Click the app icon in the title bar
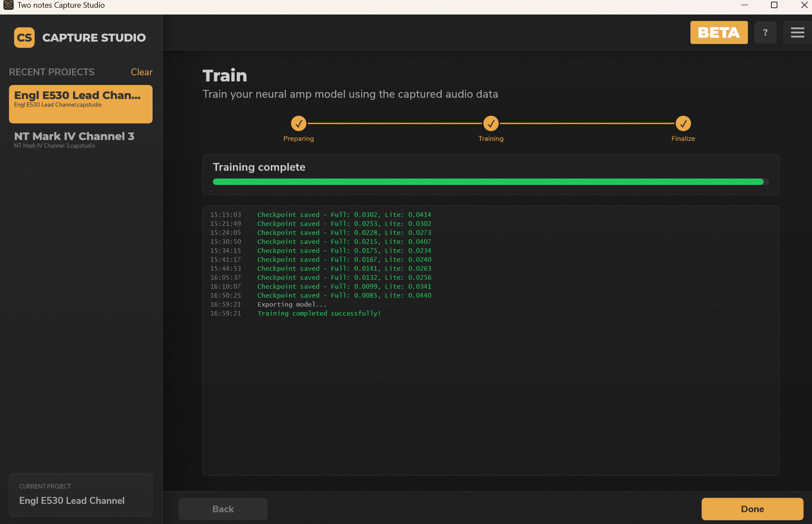Screen dimensions: 812x524 click(8, 5)
